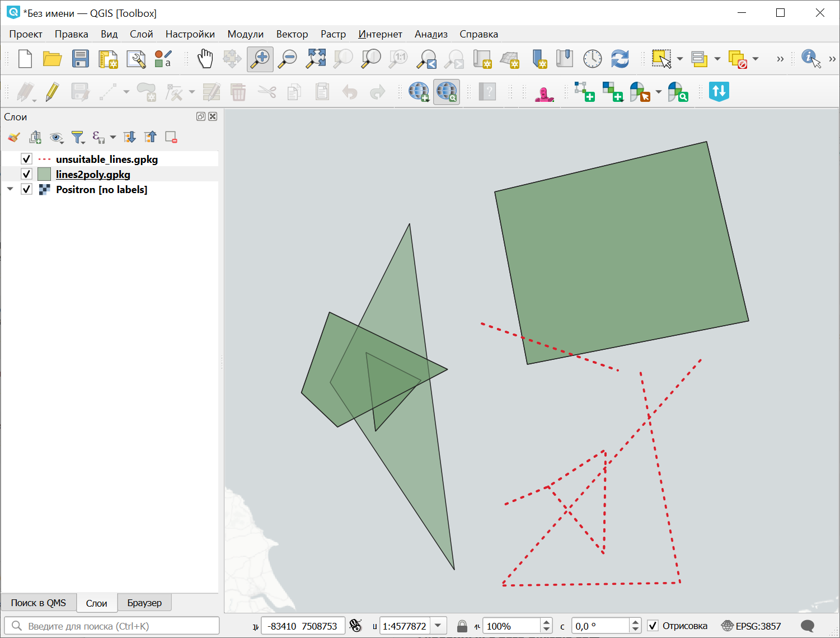Image resolution: width=840 pixels, height=638 pixels.
Task: Select the Pan Map hand tool
Action: [205, 59]
